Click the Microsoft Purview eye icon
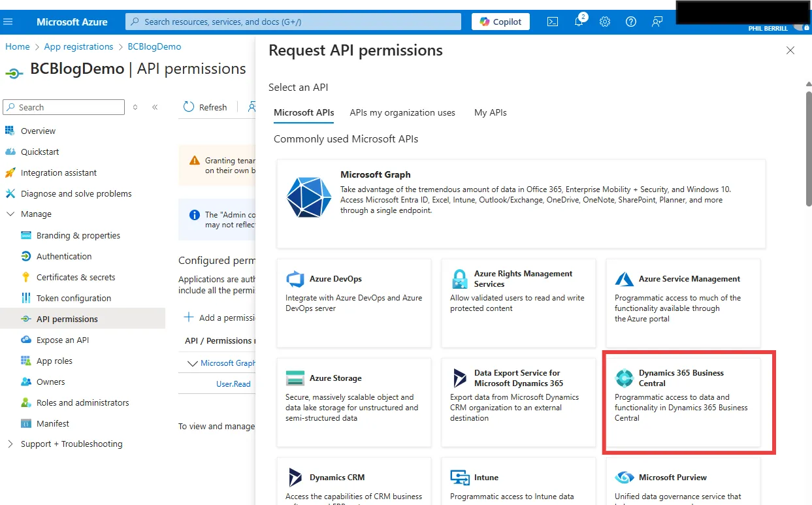The image size is (812, 505). tap(625, 478)
